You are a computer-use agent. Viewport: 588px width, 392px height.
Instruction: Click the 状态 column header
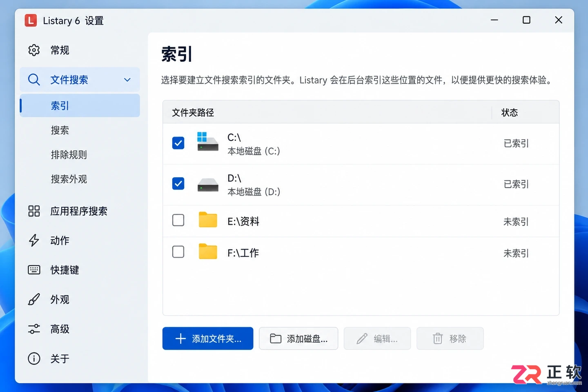point(510,112)
